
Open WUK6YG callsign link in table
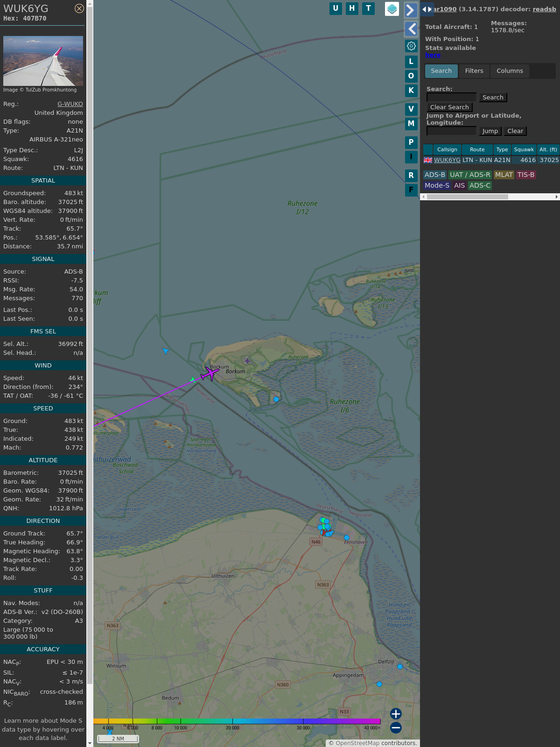447,160
